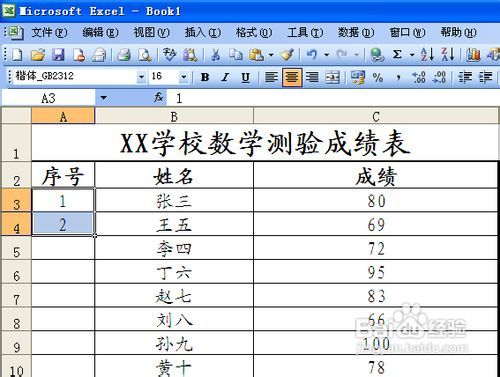The width and height of the screenshot is (500, 377).
Task: Run the Spelling check icon
Action: click(169, 55)
